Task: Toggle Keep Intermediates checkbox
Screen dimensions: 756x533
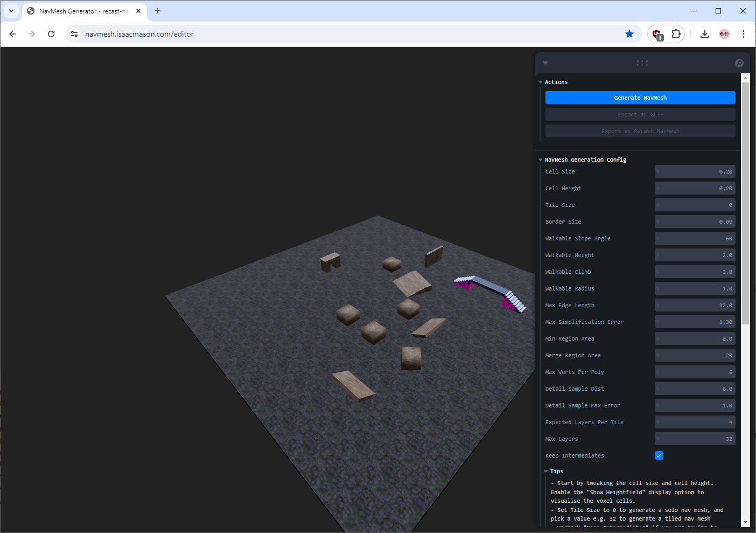Action: click(659, 455)
